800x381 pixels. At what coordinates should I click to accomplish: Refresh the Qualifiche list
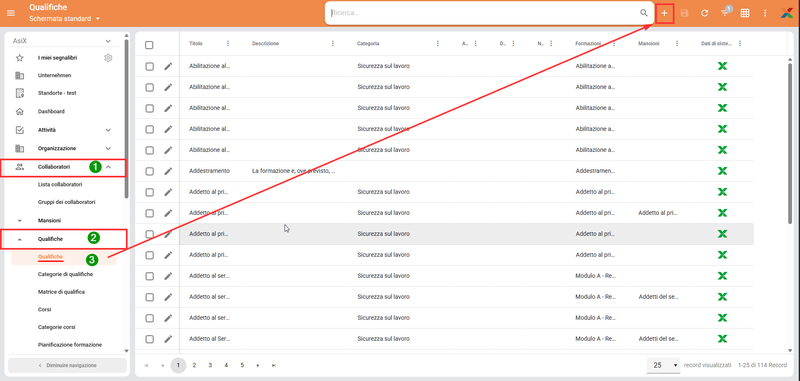click(705, 13)
